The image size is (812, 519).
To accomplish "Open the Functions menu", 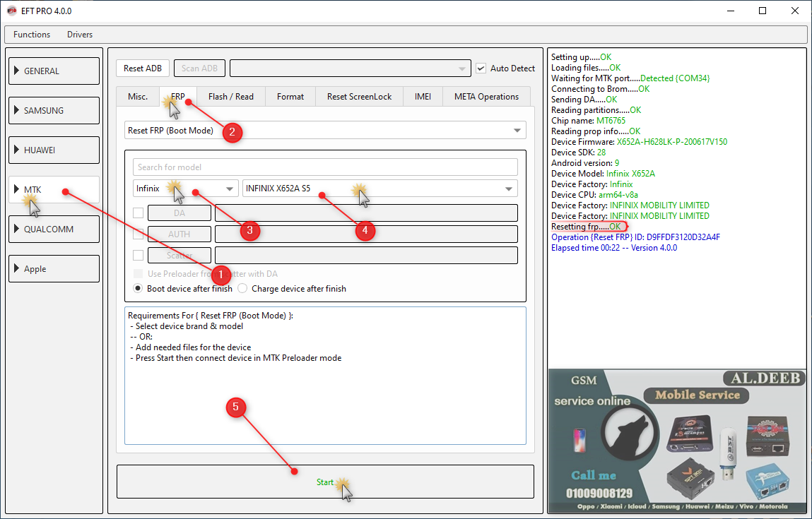I will coord(32,34).
